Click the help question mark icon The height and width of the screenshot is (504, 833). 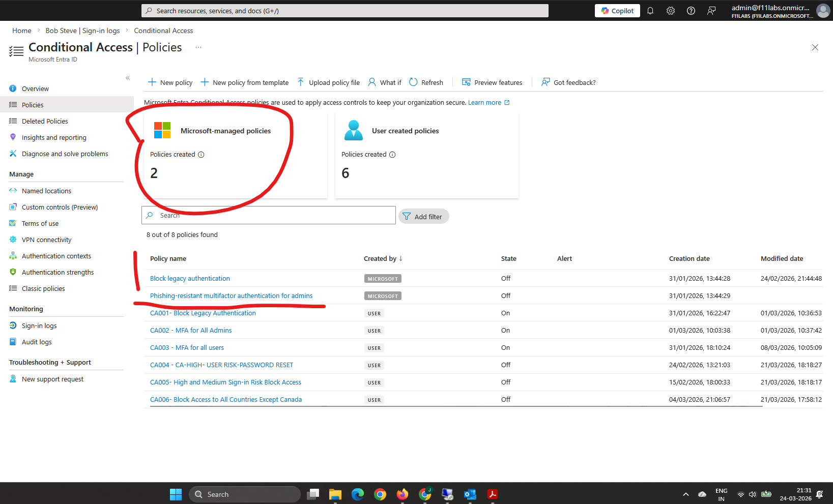(691, 11)
